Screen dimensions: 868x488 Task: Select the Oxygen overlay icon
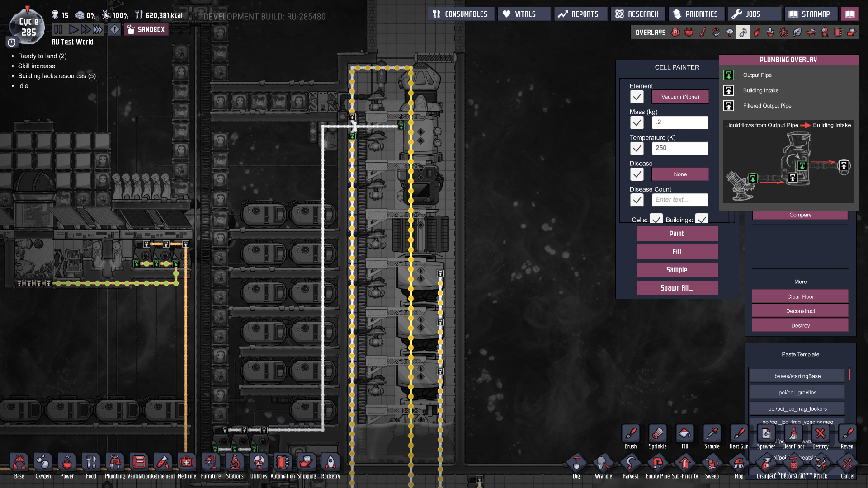[x=675, y=32]
